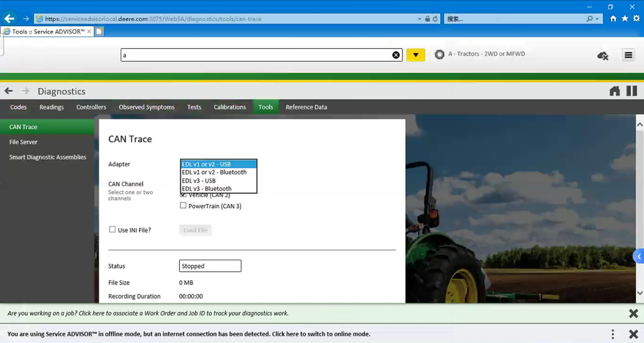644x343 pixels.
Task: Select the Tools tab
Action: [266, 107]
